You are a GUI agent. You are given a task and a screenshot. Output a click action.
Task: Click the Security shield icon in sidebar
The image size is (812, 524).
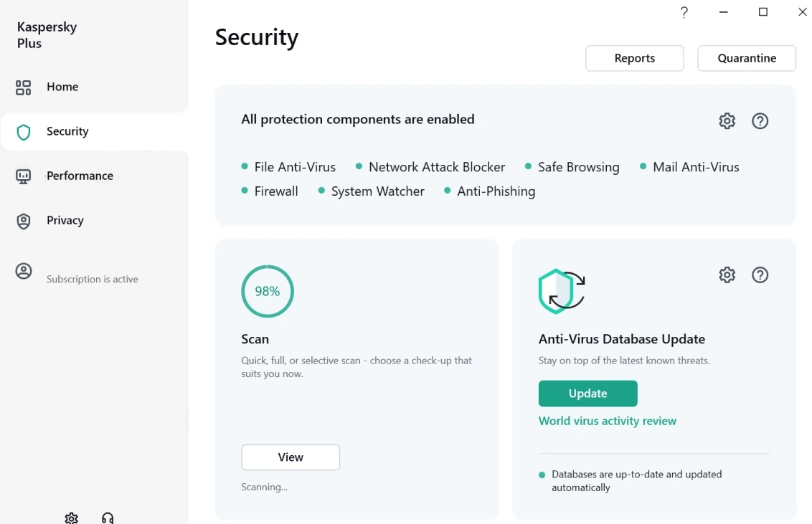pyautogui.click(x=23, y=133)
